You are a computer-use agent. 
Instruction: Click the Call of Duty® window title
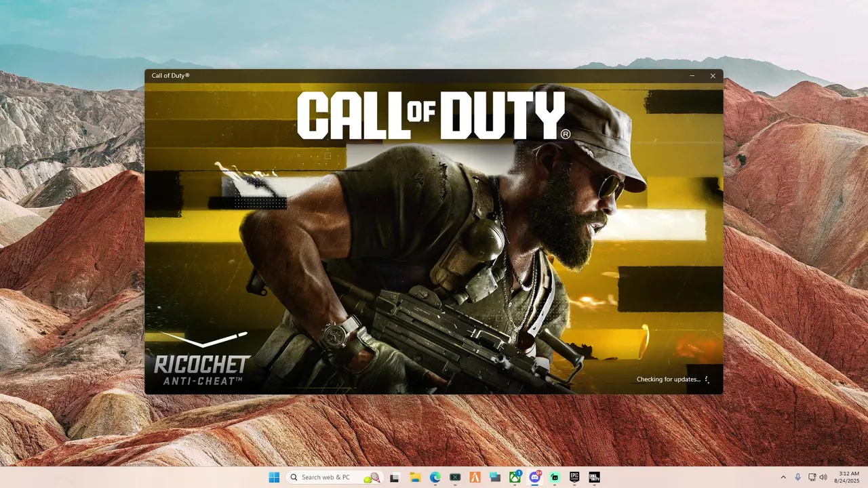(x=170, y=76)
